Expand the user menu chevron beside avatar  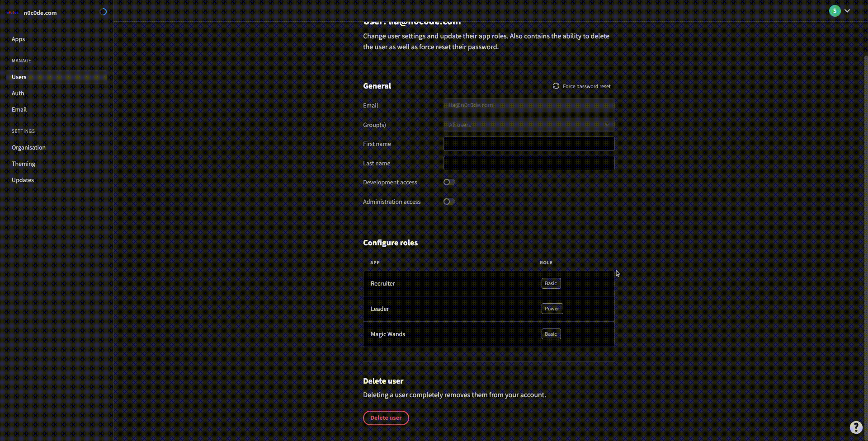(x=847, y=11)
